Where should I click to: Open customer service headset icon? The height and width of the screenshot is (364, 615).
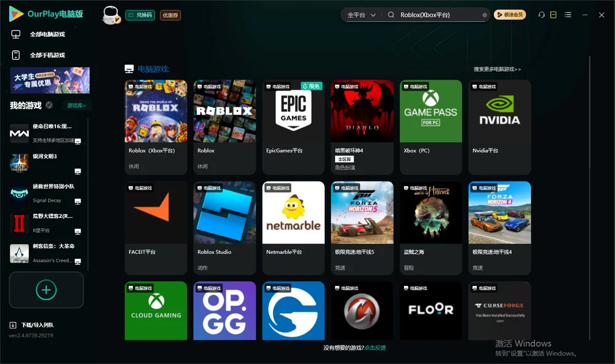[x=541, y=15]
